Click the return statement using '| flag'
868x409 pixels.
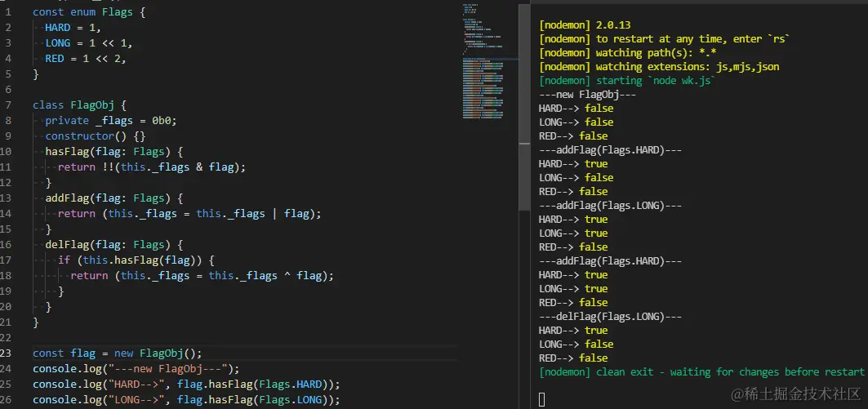189,213
